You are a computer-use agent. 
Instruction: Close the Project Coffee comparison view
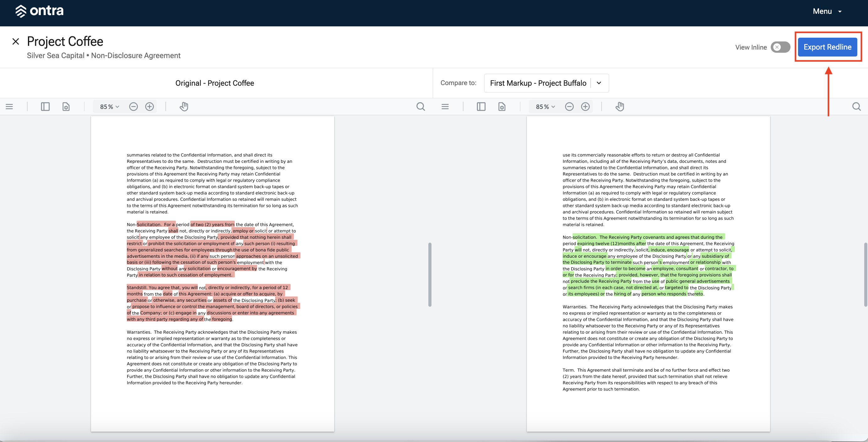click(x=15, y=41)
